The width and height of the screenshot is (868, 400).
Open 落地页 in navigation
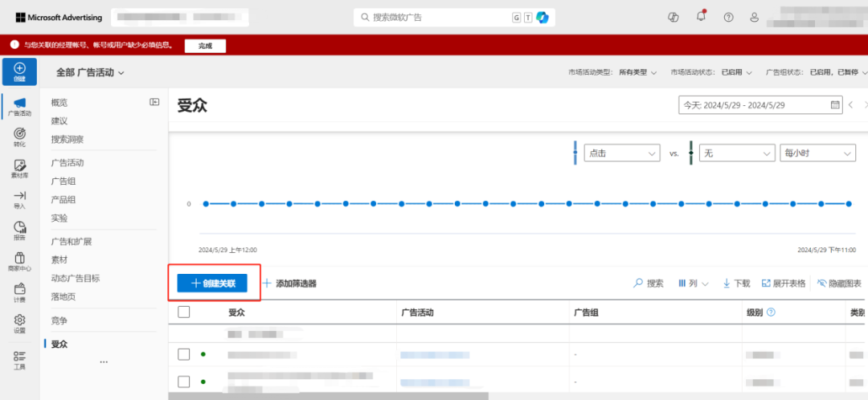[x=63, y=296]
